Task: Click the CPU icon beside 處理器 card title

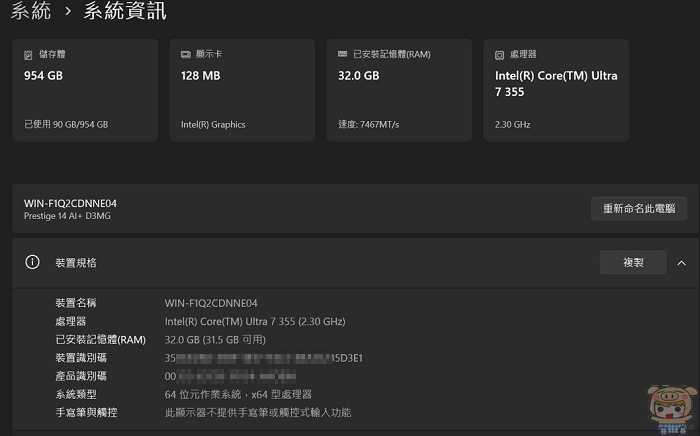Action: click(500, 54)
